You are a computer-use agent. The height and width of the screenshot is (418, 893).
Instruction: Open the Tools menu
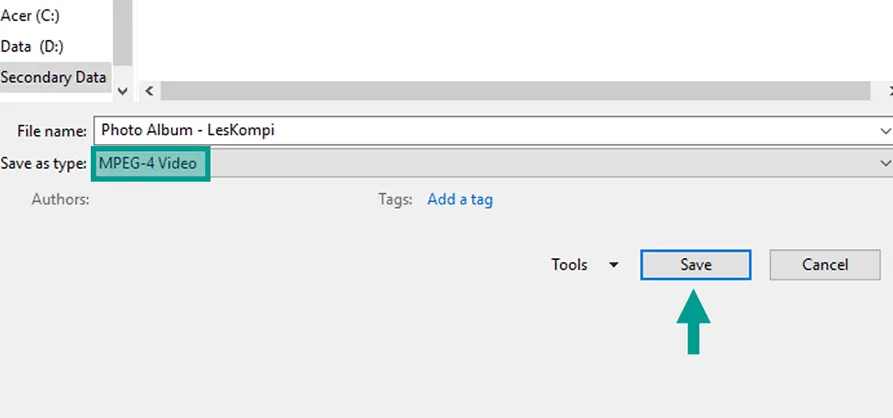click(x=569, y=265)
